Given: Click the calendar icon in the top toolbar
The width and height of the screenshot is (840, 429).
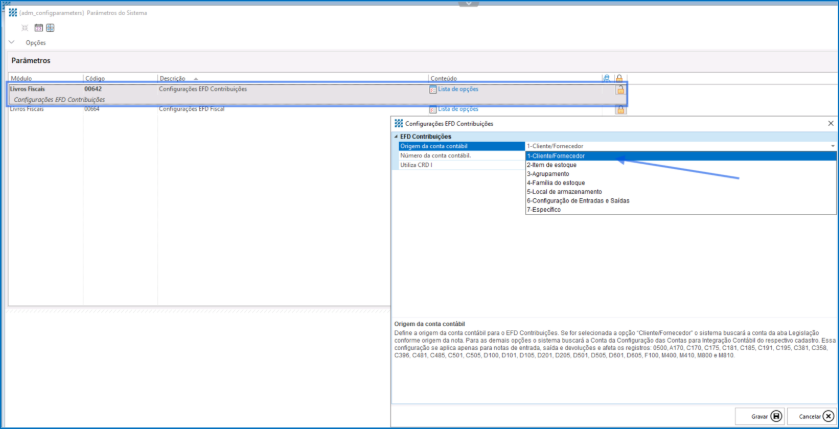Looking at the screenshot, I should click(x=39, y=28).
